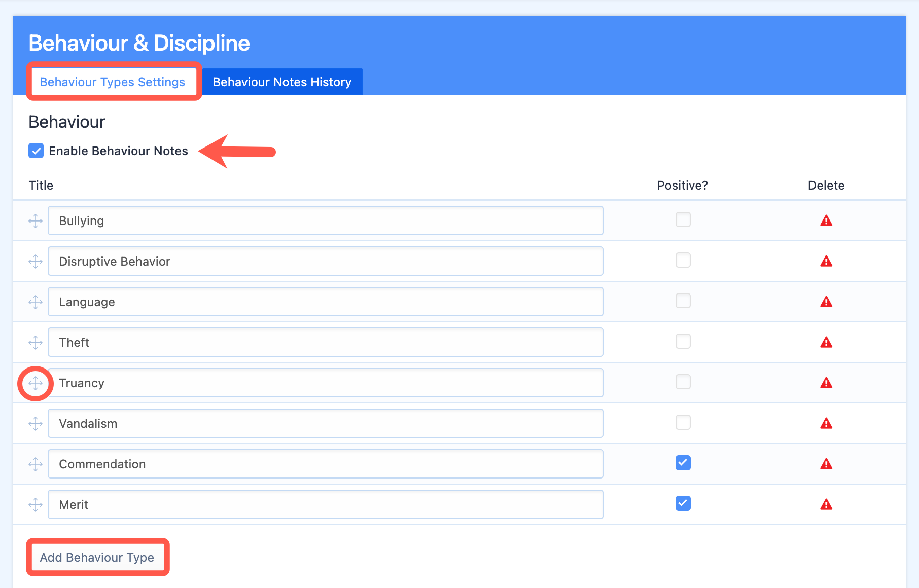919x588 pixels.
Task: Click the reorder handle next to Merit
Action: [36, 505]
